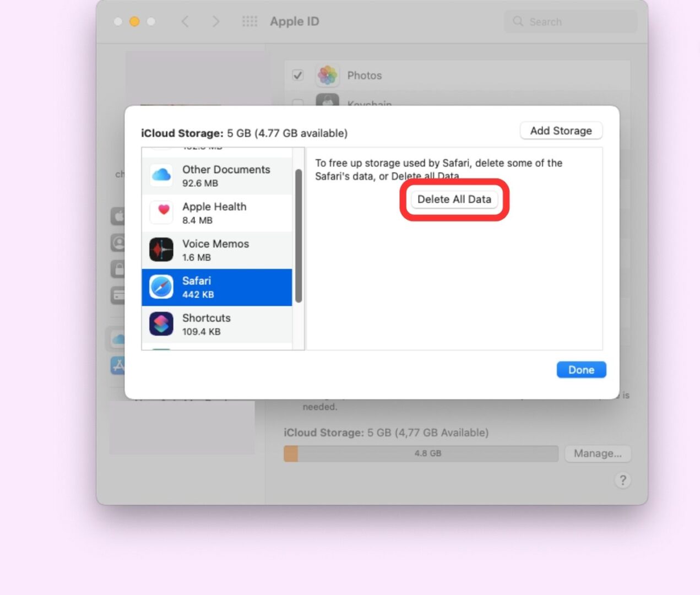Viewport: 700px width, 595px height.
Task: Open Manage… in the iCloud Storage section
Action: 598,453
